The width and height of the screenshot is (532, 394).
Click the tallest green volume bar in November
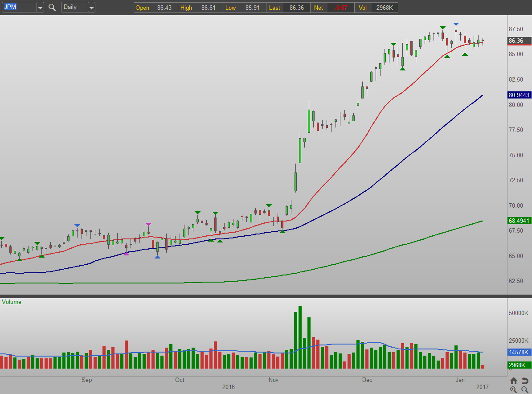[300, 337]
